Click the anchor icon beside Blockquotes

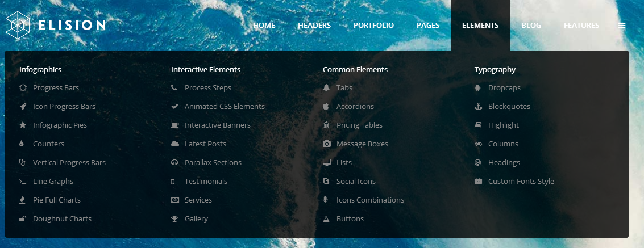tap(478, 107)
